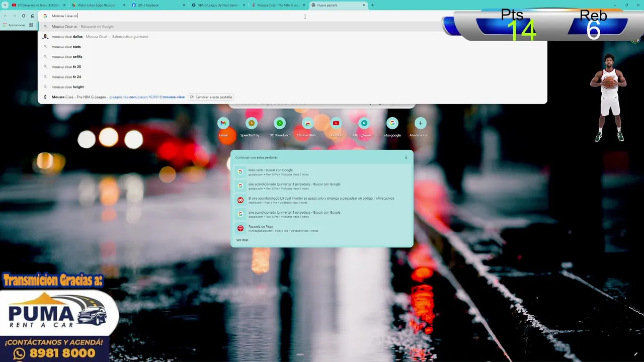Viewport: 644px width, 362px height.
Task: Open the three-dot menu of 'Continuar con estas pestañas'
Action: point(406,157)
